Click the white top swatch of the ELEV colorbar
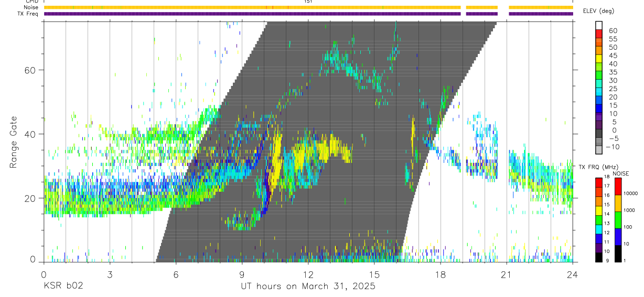Image resolution: width=644 pixels, height=297 pixels. click(599, 25)
